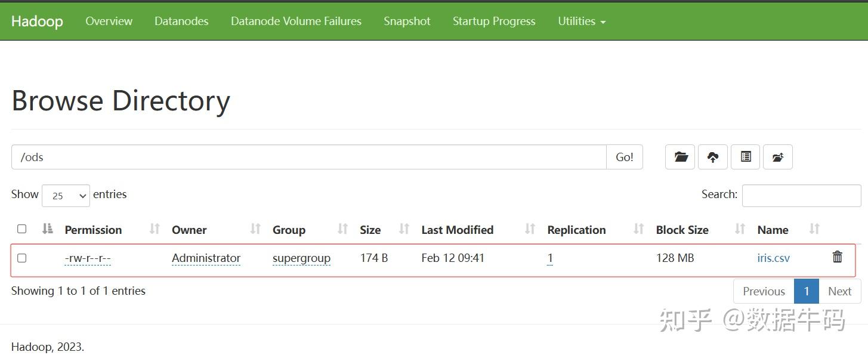Open the Show entries count dropdown

tap(66, 196)
